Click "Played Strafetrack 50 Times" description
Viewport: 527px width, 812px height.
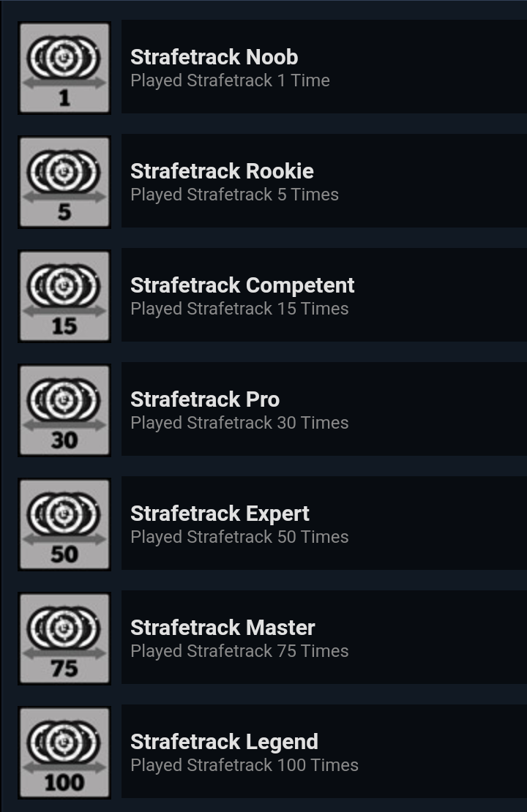(x=239, y=537)
